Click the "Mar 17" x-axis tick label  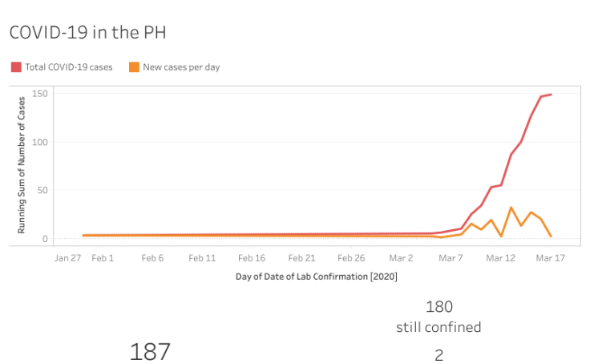550,258
